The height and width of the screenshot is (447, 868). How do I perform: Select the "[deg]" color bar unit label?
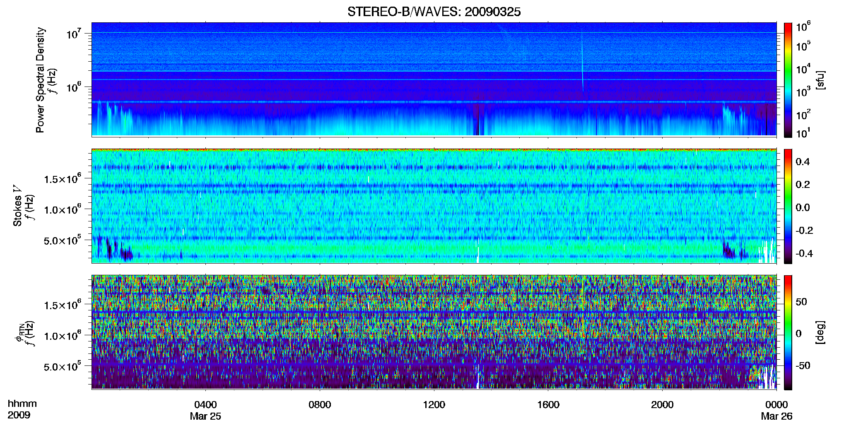[x=820, y=332]
